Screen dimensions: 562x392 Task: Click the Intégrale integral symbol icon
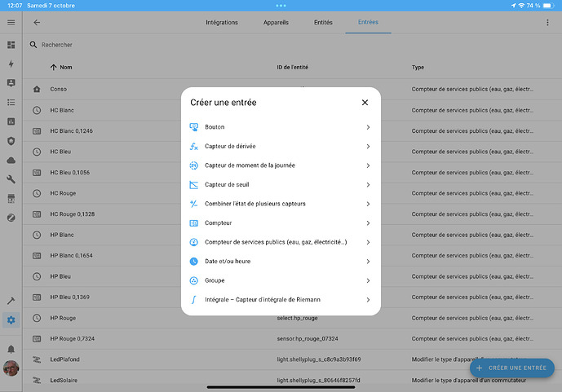pyautogui.click(x=193, y=300)
